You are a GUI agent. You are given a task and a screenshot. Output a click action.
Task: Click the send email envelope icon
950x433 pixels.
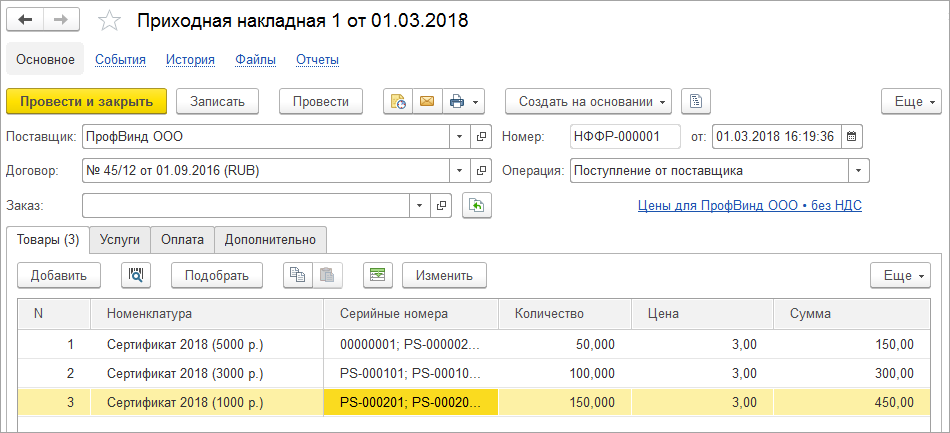pos(427,101)
